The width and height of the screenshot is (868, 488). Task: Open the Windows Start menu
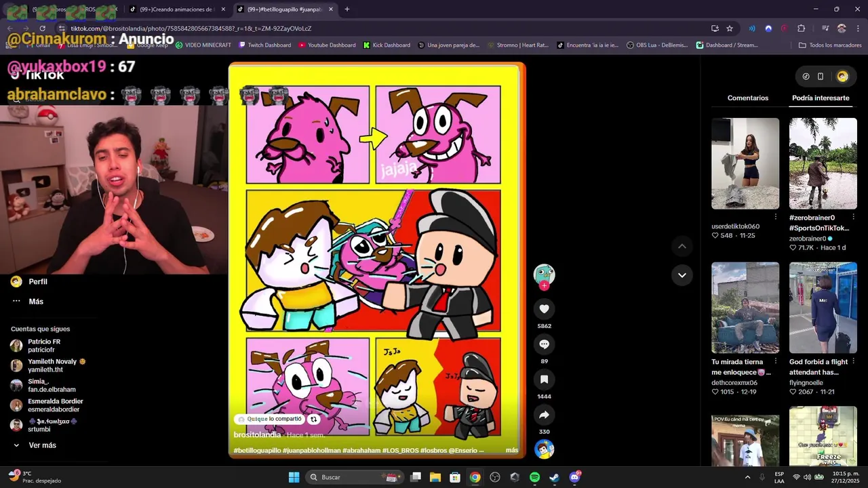click(x=294, y=477)
